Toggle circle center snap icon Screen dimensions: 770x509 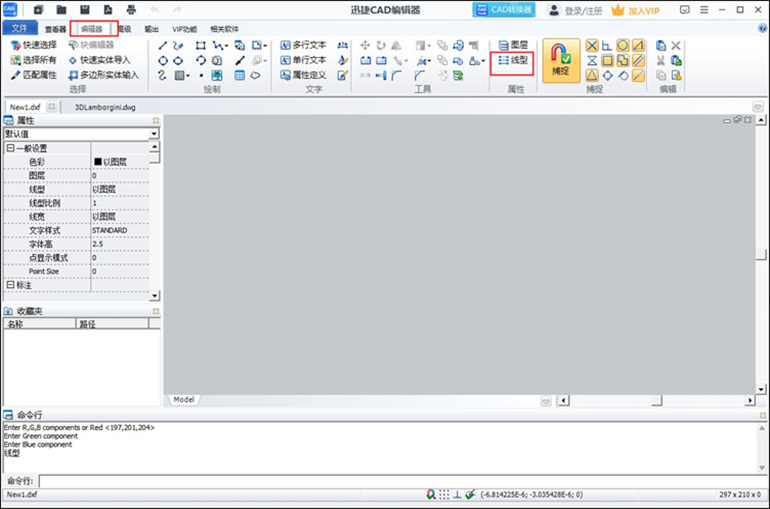(623, 46)
